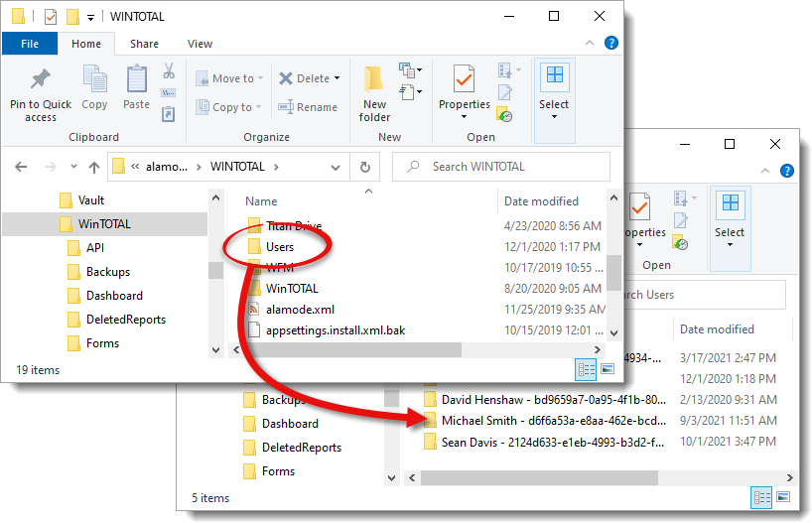Switch to the Share tab
The image size is (812, 523).
click(144, 44)
